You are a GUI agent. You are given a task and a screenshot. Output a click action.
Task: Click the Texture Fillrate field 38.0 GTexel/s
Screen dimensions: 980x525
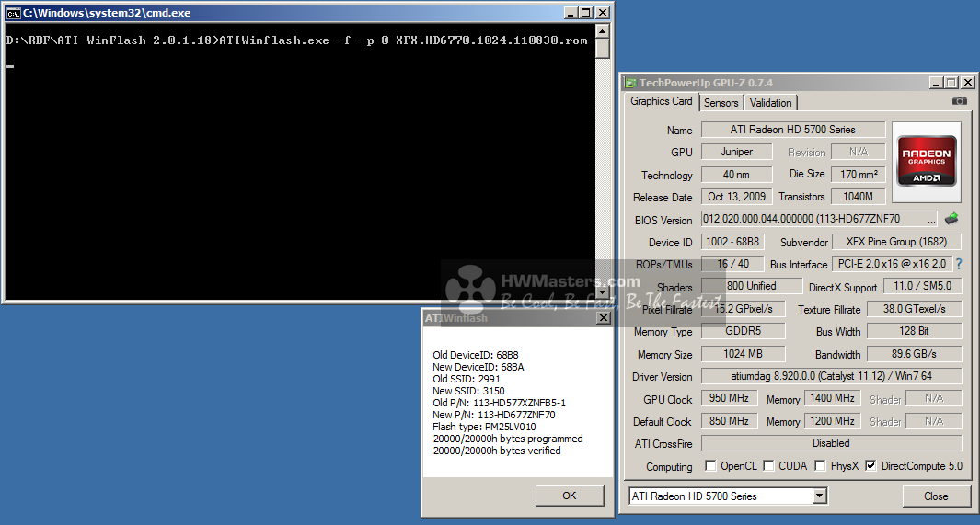point(914,309)
